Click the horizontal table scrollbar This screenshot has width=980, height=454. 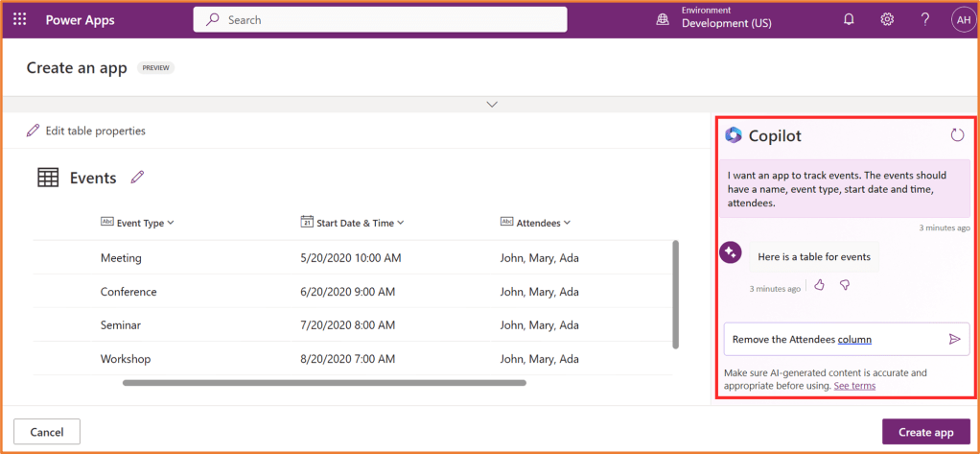324,383
